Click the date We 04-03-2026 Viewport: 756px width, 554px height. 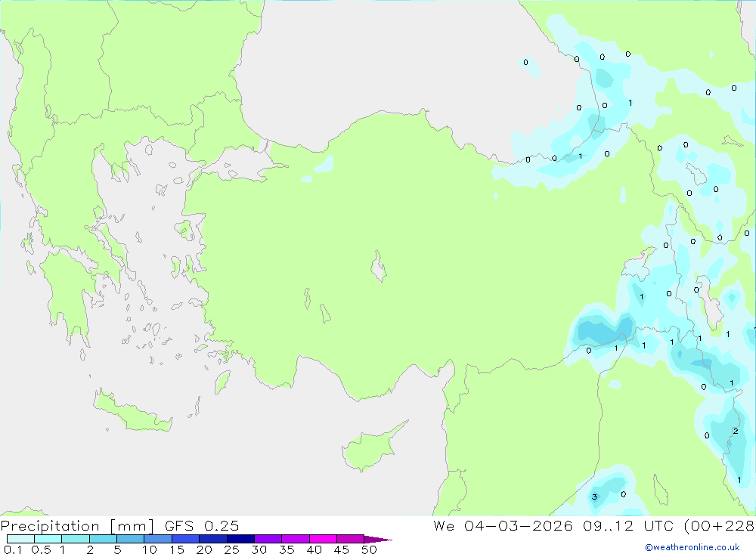[503, 525]
